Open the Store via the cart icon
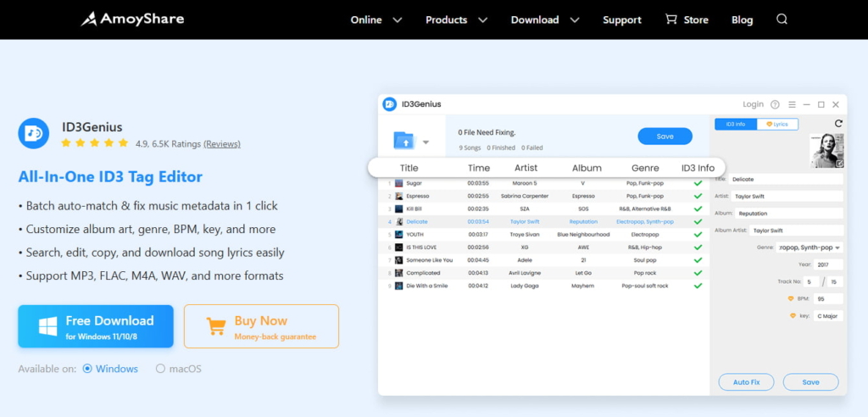 click(671, 19)
